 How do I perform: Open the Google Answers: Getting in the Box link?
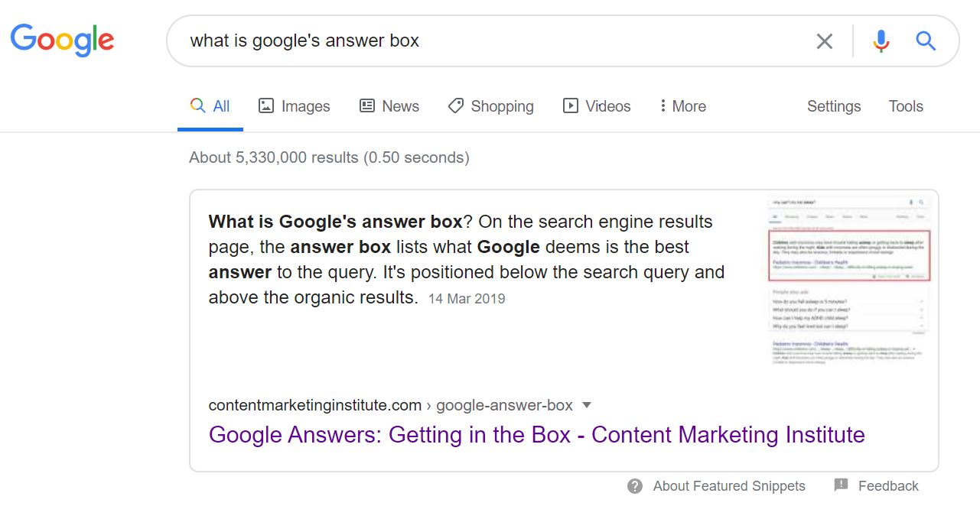(x=536, y=435)
